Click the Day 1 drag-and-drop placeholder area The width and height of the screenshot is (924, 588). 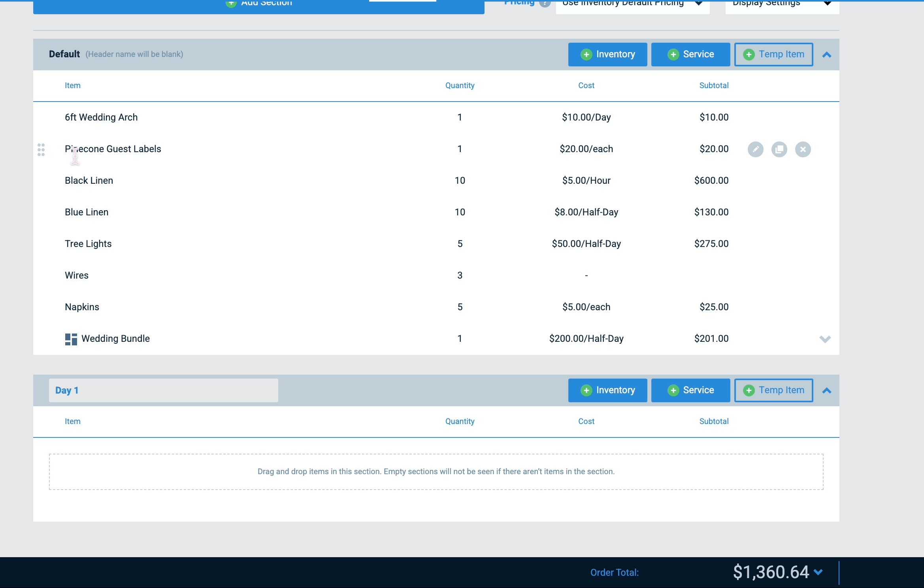pyautogui.click(x=436, y=471)
